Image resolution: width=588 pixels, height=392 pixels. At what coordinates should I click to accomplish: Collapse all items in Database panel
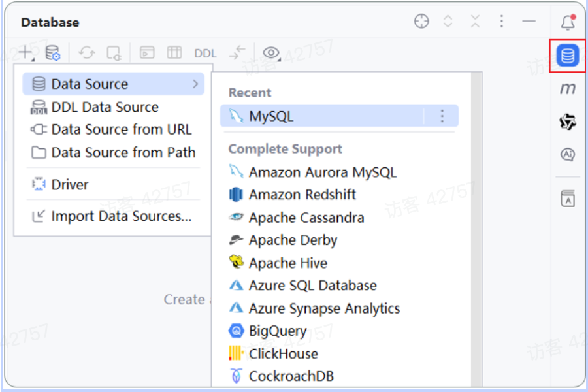(x=475, y=22)
